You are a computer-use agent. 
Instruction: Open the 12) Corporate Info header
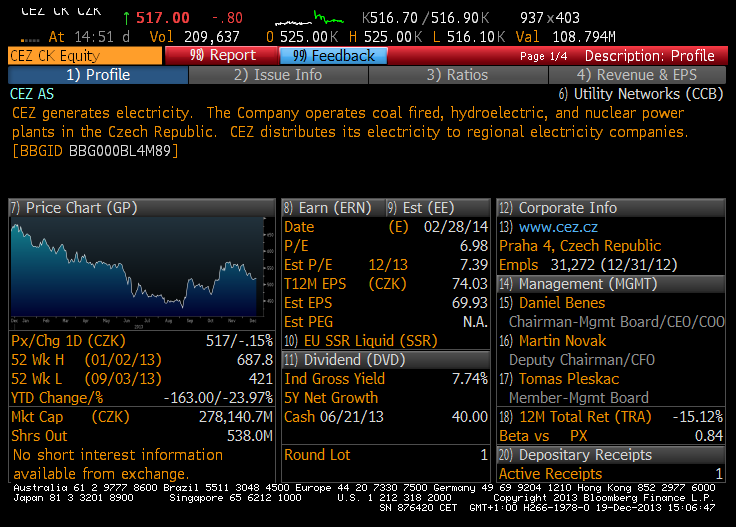click(x=611, y=208)
